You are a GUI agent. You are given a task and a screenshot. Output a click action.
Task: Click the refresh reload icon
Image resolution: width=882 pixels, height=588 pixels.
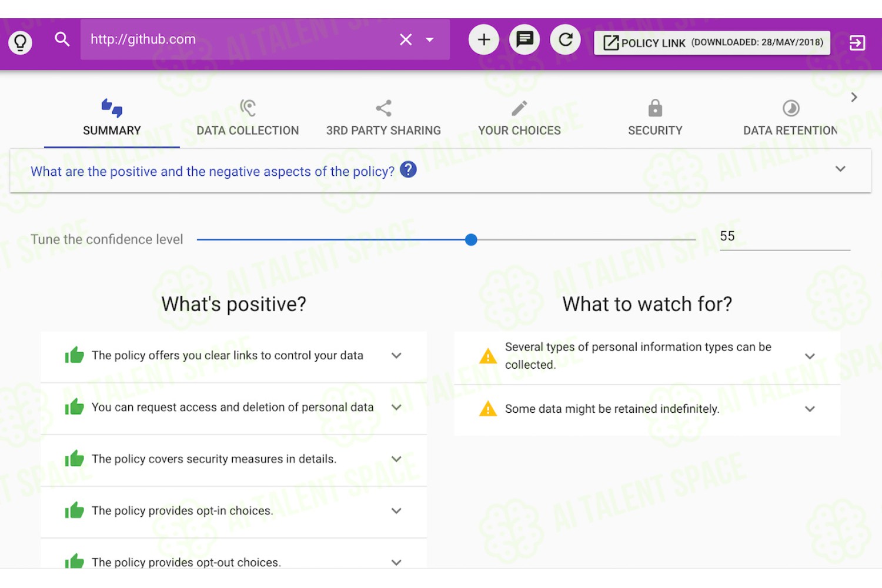coord(566,39)
